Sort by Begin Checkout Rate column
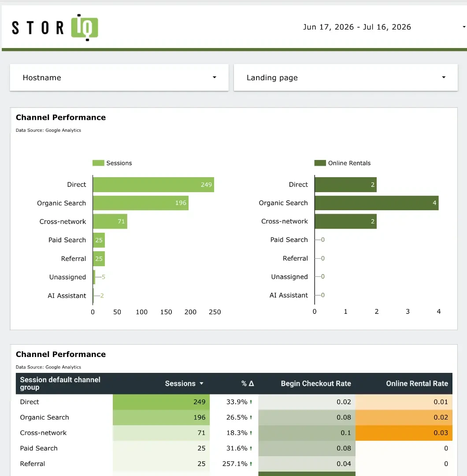The height and width of the screenshot is (476, 467). (316, 383)
